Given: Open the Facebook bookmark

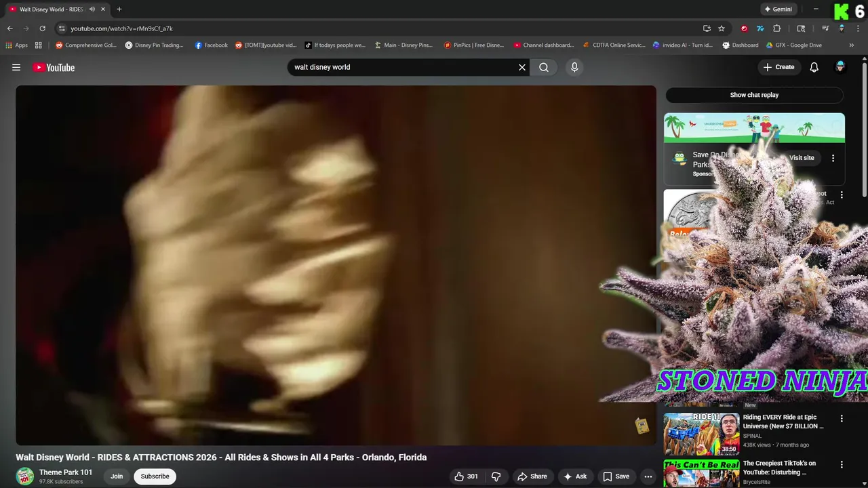Looking at the screenshot, I should click(211, 45).
